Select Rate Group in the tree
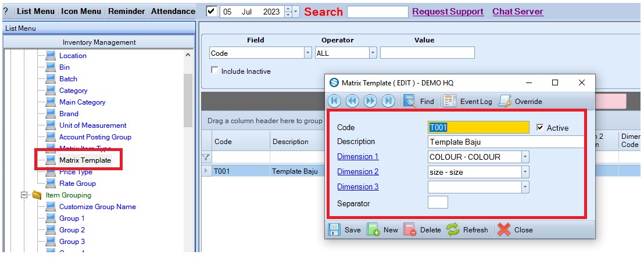The height and width of the screenshot is (262, 644). (x=78, y=184)
